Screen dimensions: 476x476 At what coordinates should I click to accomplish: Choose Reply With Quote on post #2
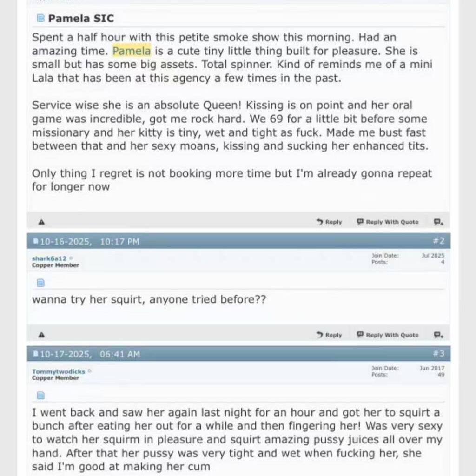click(388, 335)
